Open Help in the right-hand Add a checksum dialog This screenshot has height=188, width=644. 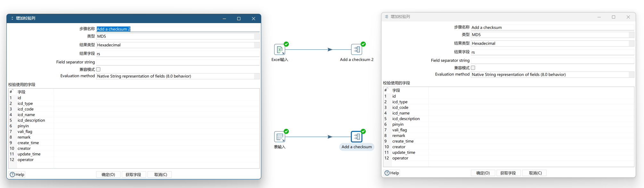(392, 173)
